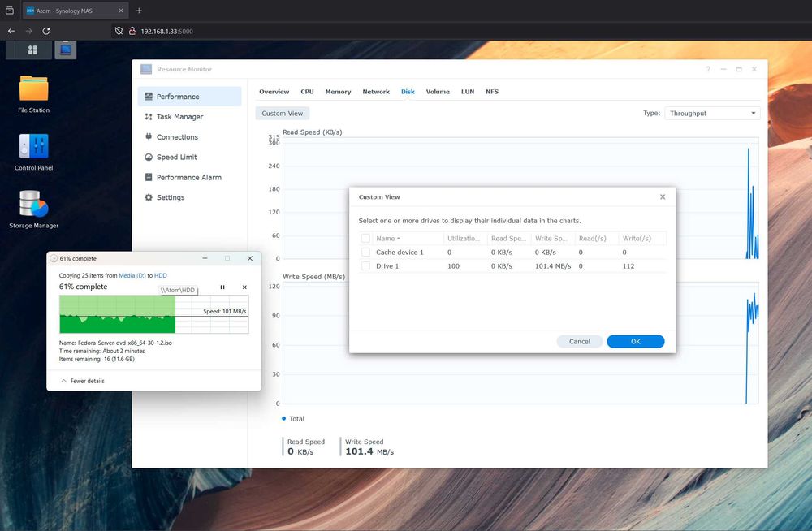
Task: Click the Cache device 1 row name
Action: coord(400,253)
